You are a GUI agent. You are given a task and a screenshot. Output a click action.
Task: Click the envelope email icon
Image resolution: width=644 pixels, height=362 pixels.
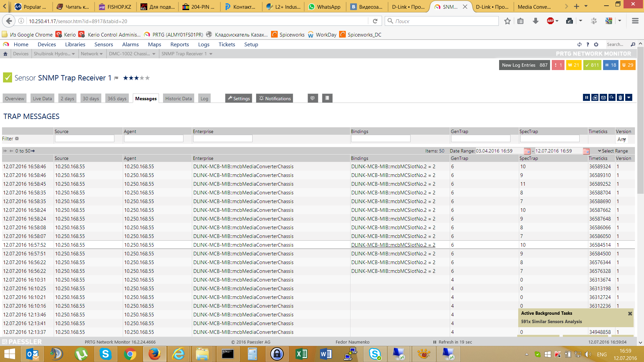[x=603, y=98]
